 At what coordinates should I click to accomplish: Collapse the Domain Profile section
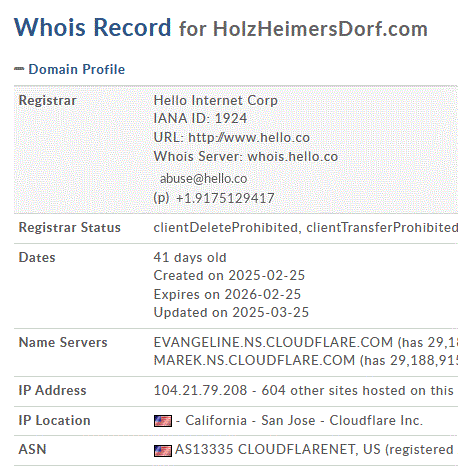click(x=76, y=69)
